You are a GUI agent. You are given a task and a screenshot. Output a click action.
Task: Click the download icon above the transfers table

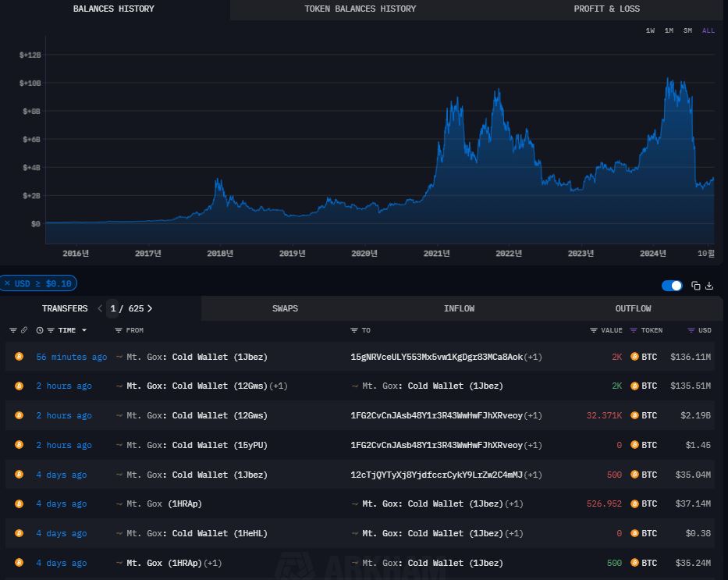(x=709, y=286)
